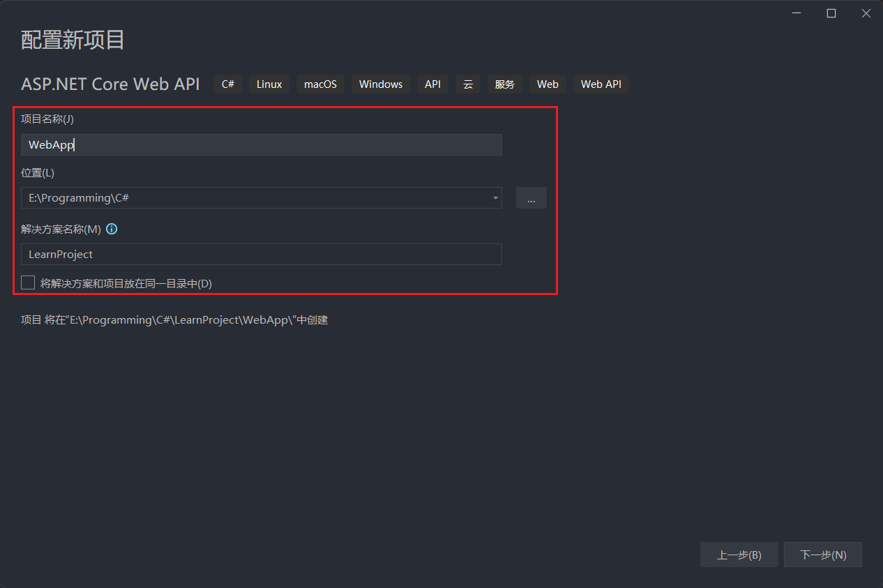
Task: Close the 配置新项目 dialog window
Action: point(866,13)
